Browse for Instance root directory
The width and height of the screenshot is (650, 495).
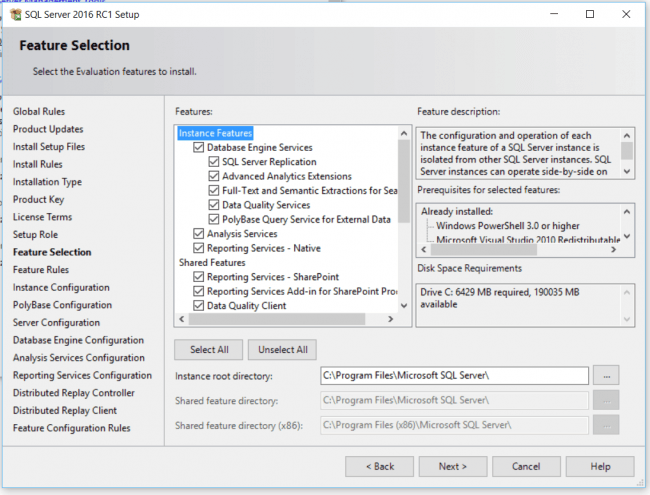point(606,376)
